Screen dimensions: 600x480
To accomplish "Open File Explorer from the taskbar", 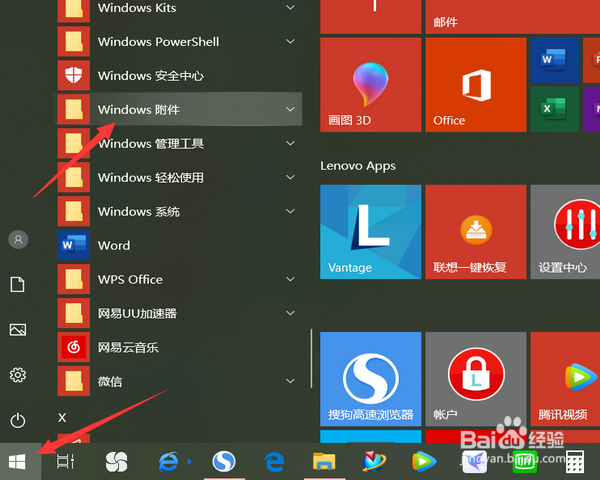I will coord(324,461).
